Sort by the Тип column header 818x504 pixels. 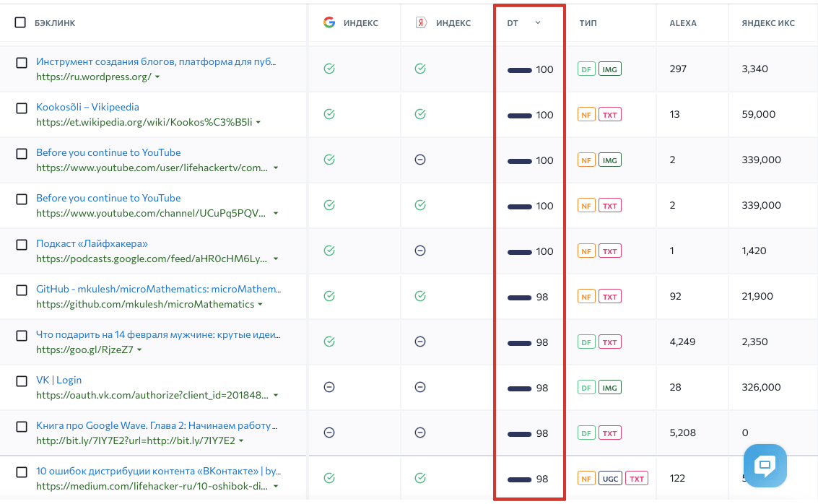pyautogui.click(x=588, y=23)
